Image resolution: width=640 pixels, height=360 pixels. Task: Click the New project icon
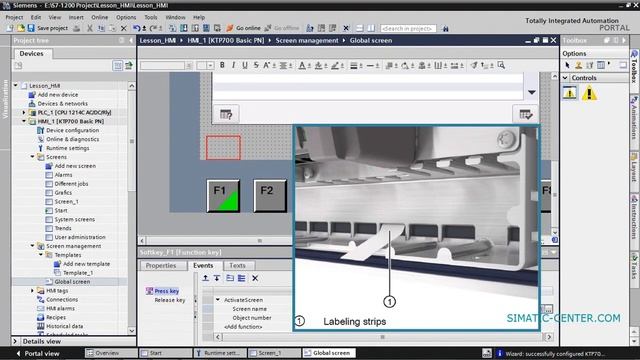coord(10,28)
